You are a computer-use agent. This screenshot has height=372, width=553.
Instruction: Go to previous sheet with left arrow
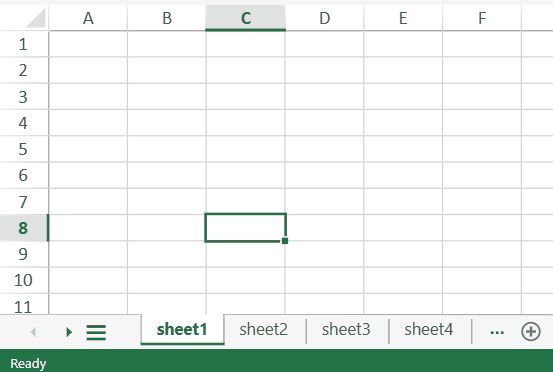pyautogui.click(x=33, y=332)
